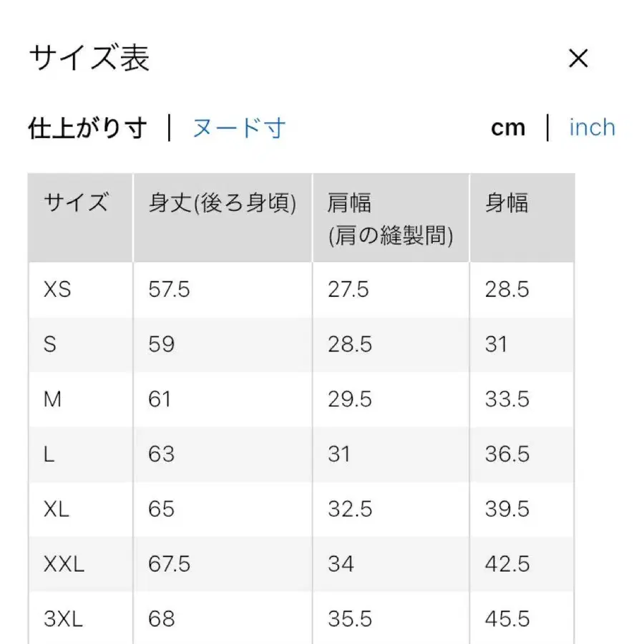Switch units to inch
The width and height of the screenshot is (644, 644).
[x=592, y=127]
